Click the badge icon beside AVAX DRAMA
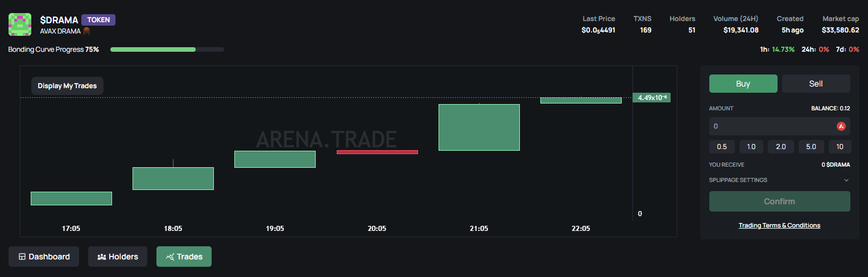Image resolution: width=868 pixels, height=277 pixels. (87, 31)
